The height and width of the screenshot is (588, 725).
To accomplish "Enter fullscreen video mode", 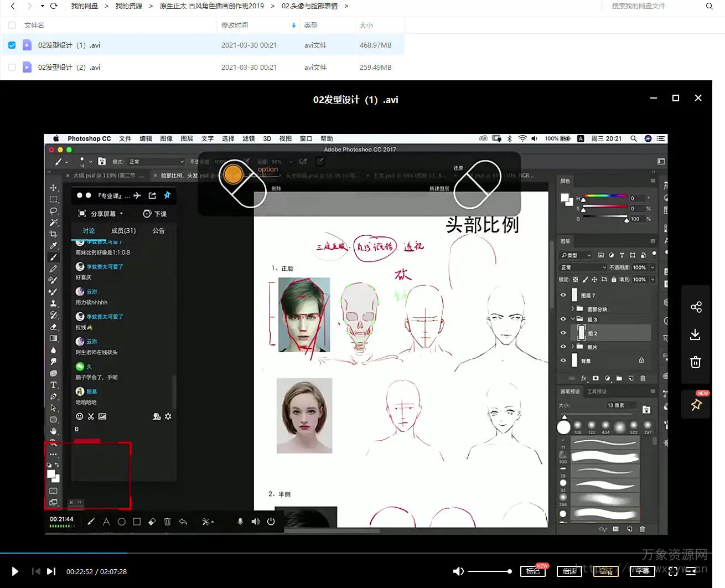I will click(x=673, y=571).
